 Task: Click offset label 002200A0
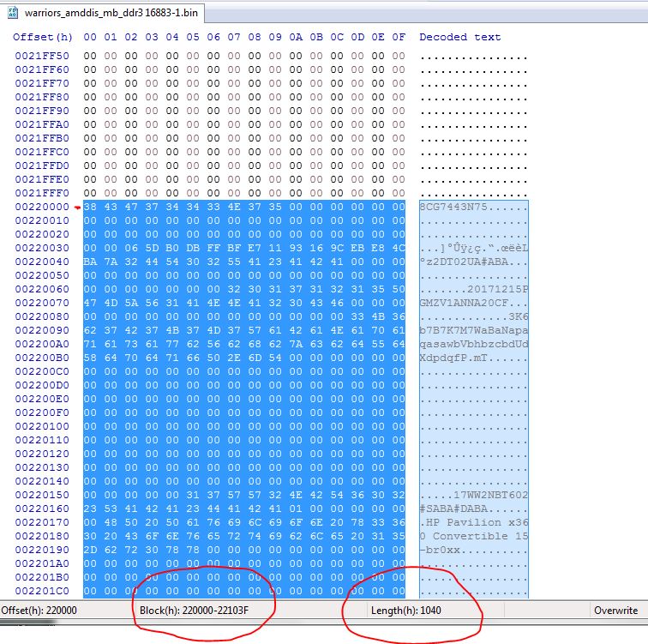[x=42, y=344]
